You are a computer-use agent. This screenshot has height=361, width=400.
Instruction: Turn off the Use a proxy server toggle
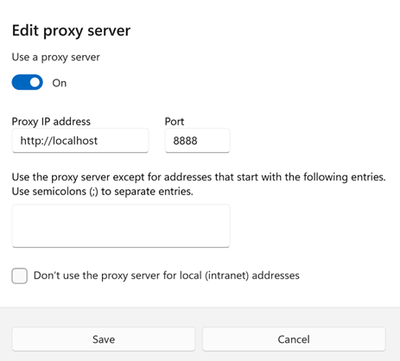pyautogui.click(x=27, y=82)
